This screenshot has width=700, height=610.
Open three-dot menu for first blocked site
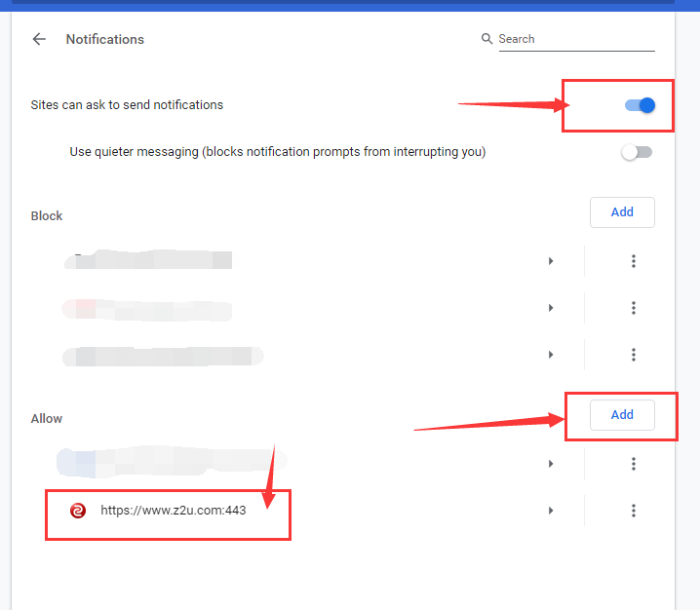(x=634, y=261)
